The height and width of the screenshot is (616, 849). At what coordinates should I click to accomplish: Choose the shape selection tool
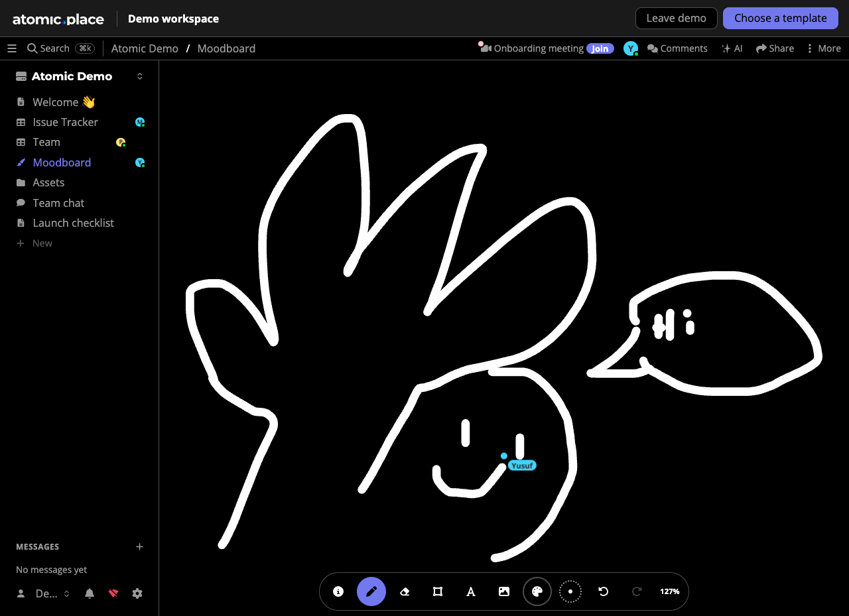coord(438,591)
